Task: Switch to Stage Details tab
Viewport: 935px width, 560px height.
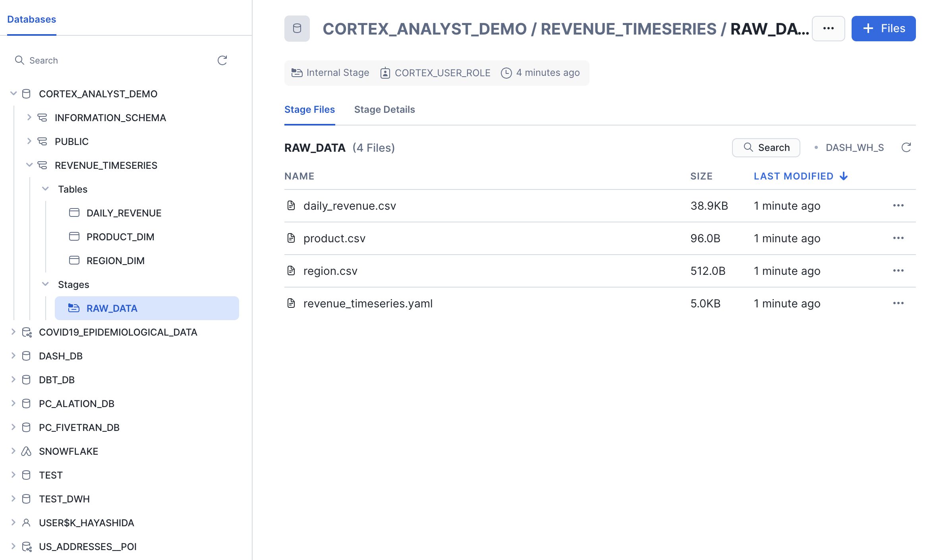Action: [x=384, y=110]
